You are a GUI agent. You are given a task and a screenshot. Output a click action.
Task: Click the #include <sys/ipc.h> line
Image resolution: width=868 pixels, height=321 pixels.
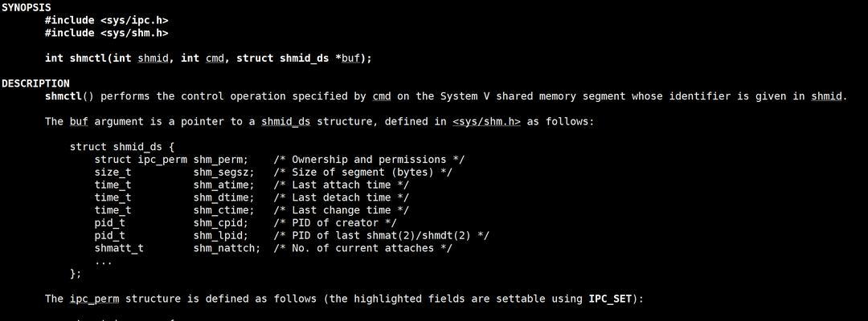[x=106, y=20]
